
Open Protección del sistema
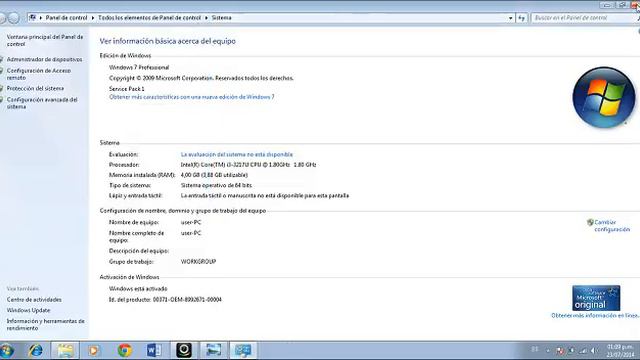coord(35,89)
